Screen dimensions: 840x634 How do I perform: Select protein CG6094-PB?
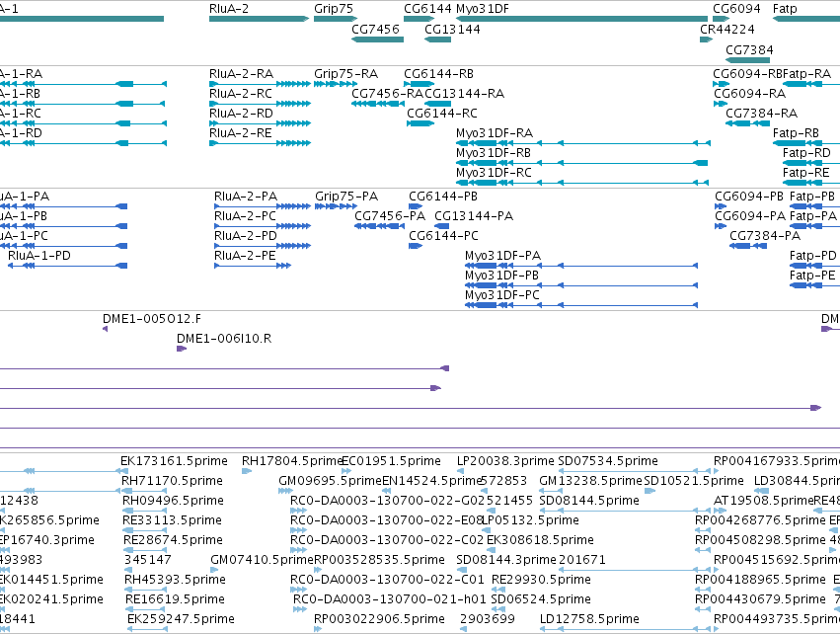pos(749,197)
